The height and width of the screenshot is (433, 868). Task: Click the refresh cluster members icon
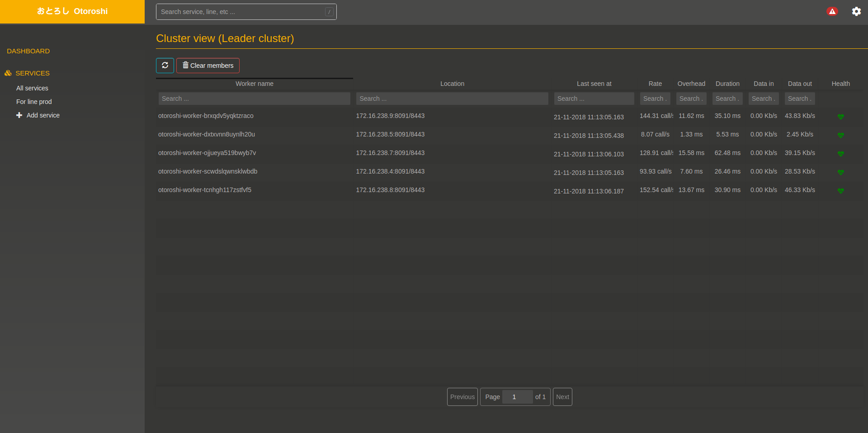click(165, 66)
